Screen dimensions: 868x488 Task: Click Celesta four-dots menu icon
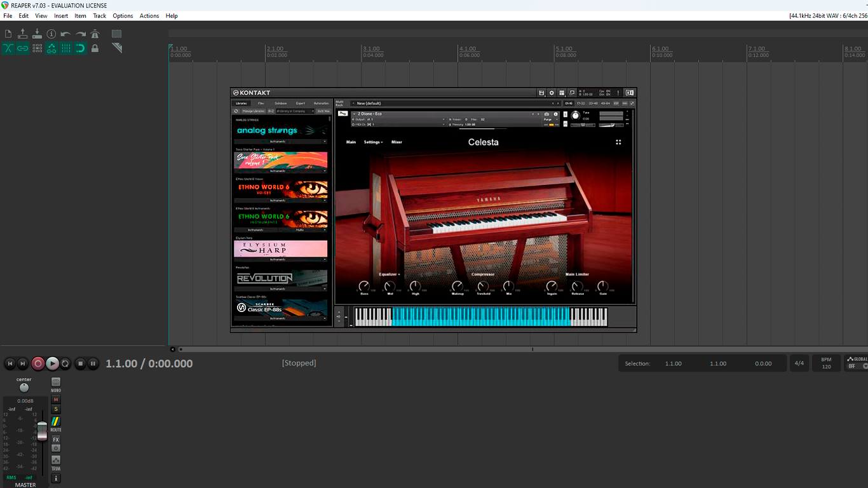(x=618, y=142)
